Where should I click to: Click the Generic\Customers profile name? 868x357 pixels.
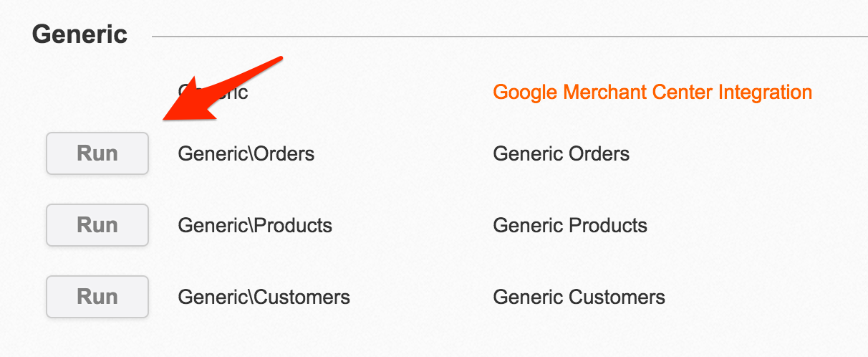pos(264,297)
